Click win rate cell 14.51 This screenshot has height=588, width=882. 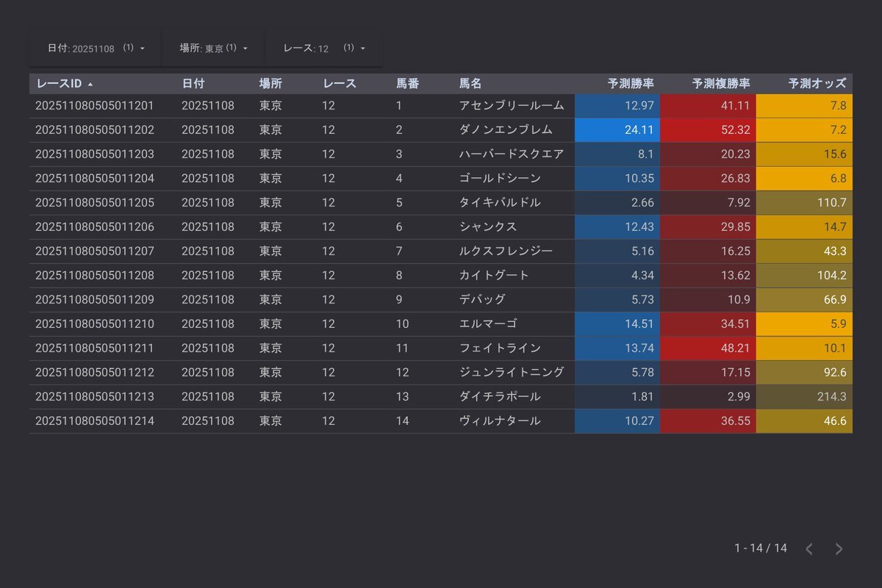(617, 324)
